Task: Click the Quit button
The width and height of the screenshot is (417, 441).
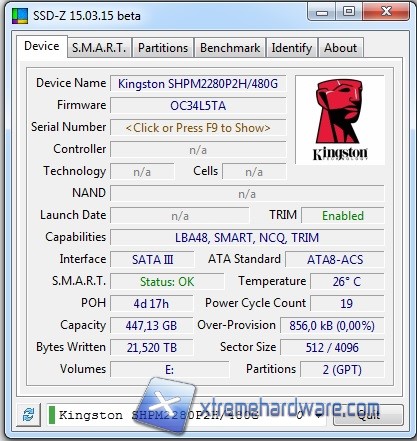Action: pyautogui.click(x=368, y=415)
